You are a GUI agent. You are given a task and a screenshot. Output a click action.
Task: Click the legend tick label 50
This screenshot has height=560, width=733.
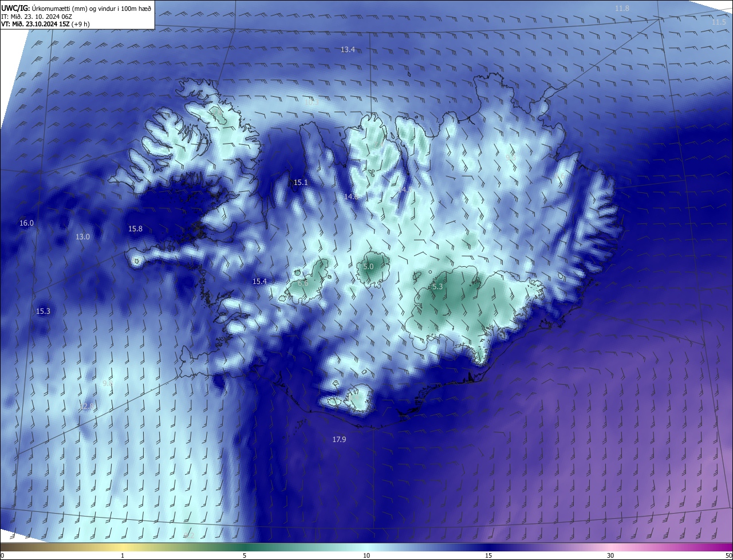(728, 555)
